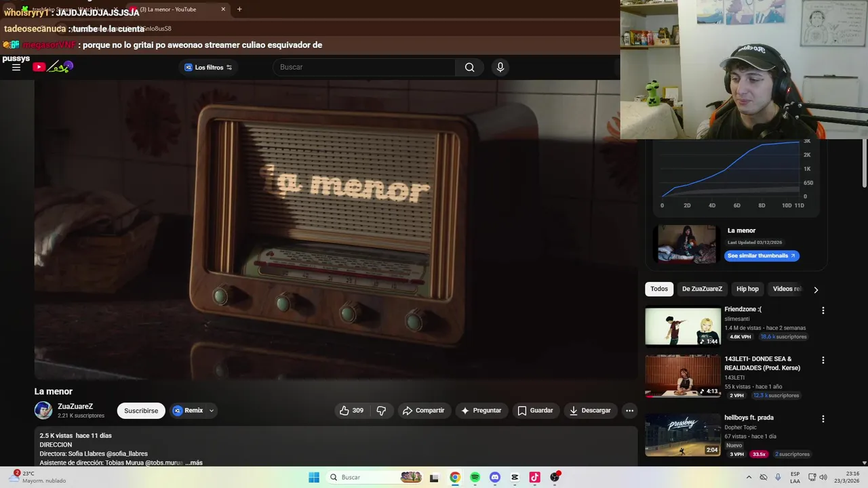Open CapCut from the taskbar
This screenshot has height=488, width=868.
pos(515,477)
